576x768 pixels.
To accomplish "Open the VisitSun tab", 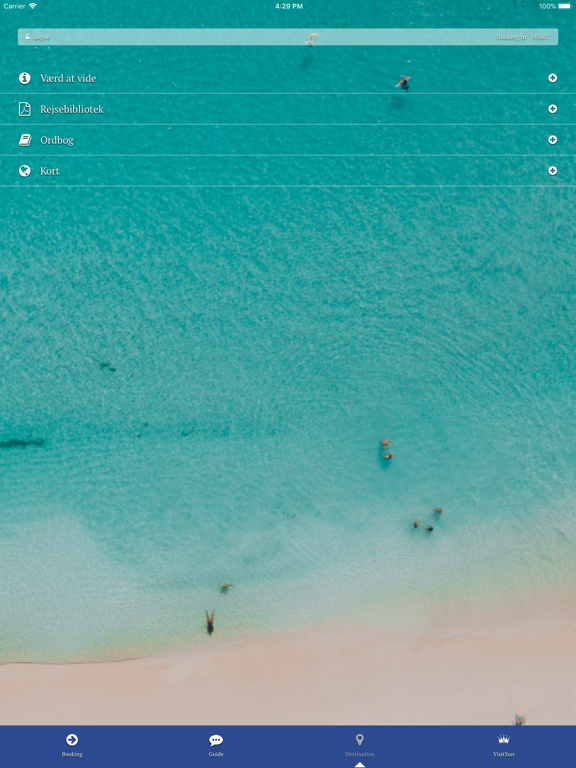I will pos(504,745).
